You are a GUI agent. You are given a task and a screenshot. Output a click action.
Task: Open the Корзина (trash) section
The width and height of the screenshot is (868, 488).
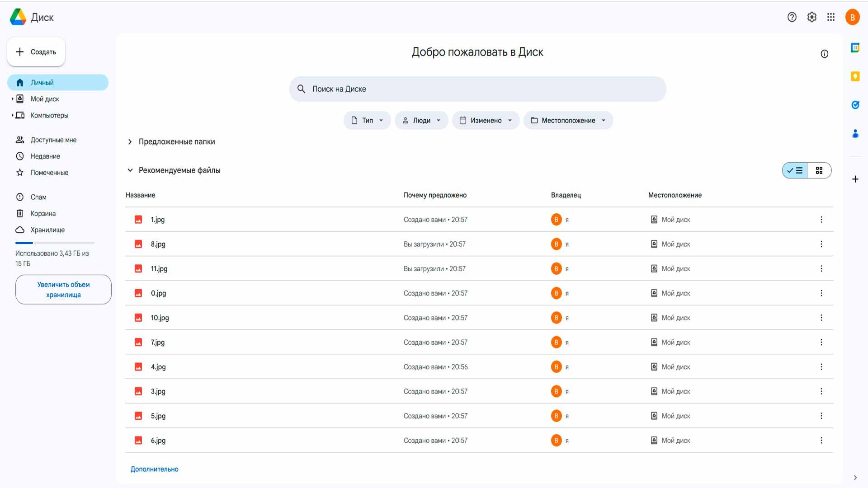click(43, 213)
